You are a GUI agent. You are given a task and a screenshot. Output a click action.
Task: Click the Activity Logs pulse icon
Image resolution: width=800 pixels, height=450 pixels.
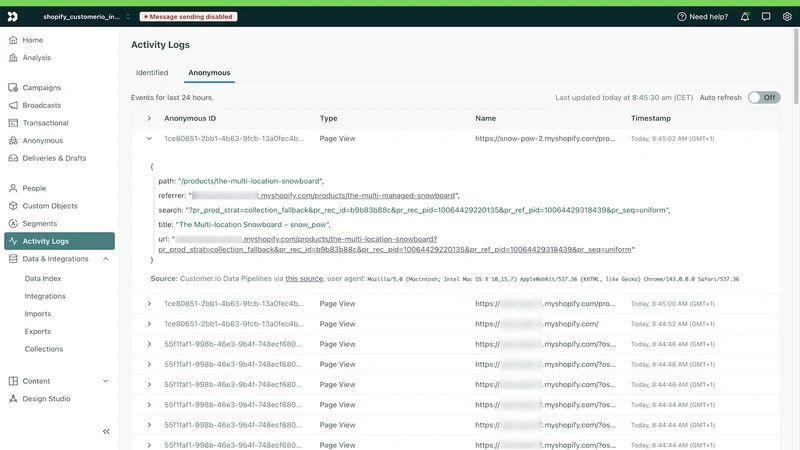point(13,241)
